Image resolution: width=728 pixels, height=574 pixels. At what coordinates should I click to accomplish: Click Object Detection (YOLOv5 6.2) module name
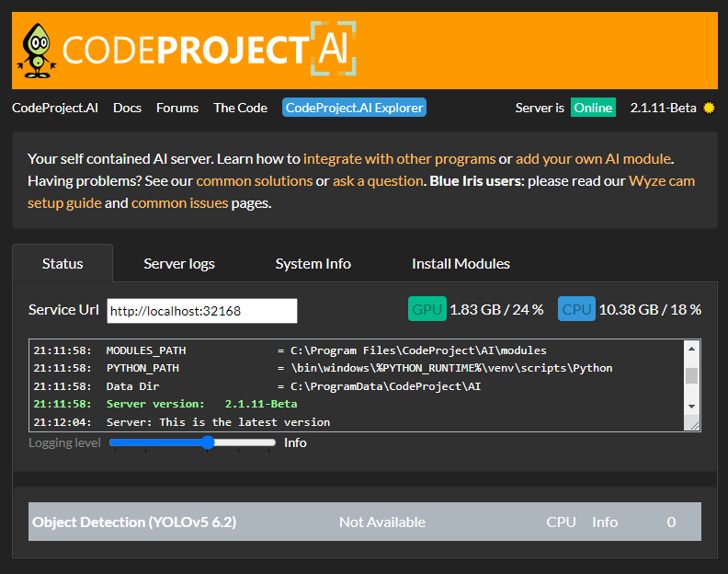point(134,522)
